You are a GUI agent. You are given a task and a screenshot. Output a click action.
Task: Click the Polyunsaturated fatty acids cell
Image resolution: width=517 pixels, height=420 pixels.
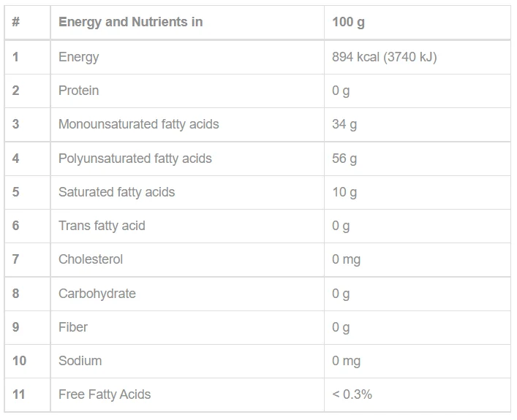187,159
